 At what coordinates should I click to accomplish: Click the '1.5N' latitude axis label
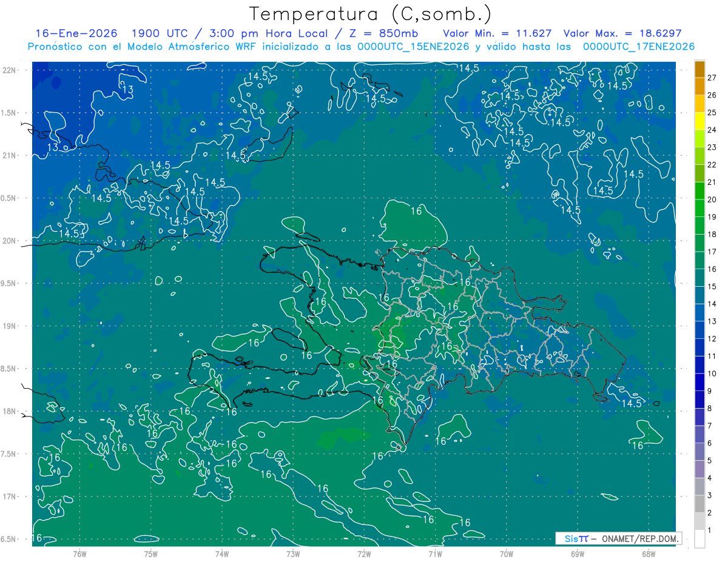pyautogui.click(x=10, y=113)
